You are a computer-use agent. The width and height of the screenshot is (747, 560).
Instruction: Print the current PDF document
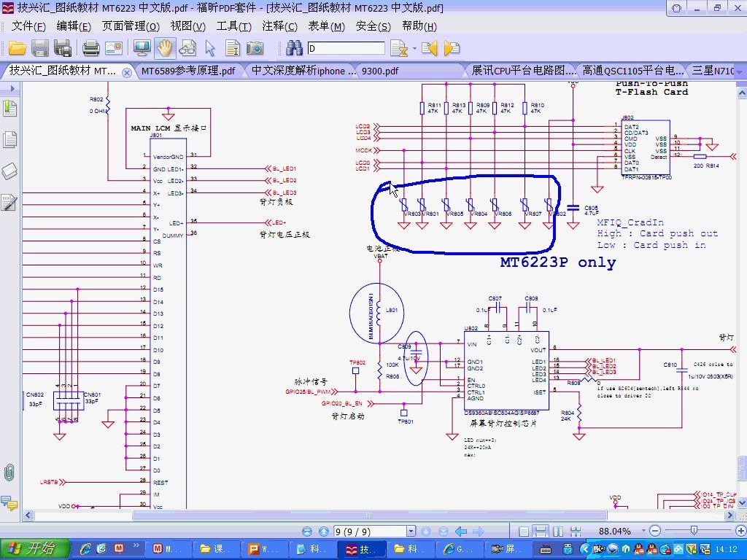tap(91, 48)
